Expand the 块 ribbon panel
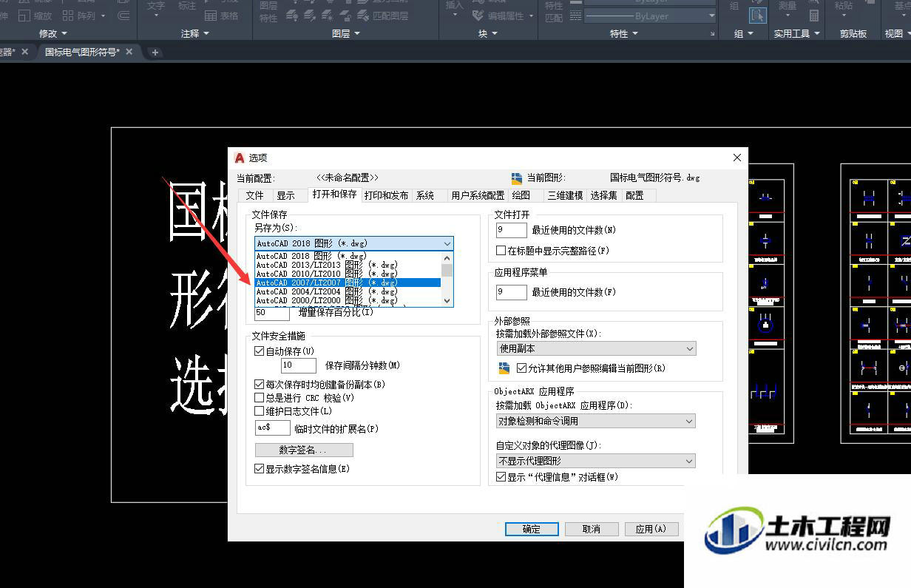This screenshot has width=911, height=588. click(487, 34)
